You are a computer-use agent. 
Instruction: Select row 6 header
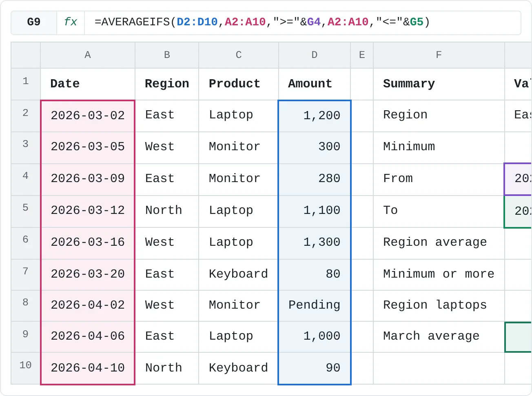(x=26, y=243)
